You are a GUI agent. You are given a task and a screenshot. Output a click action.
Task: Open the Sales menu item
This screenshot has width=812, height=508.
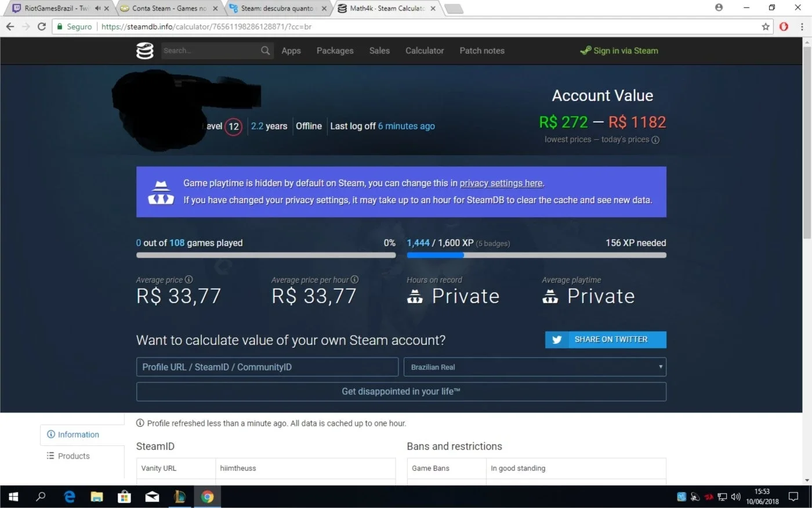[x=379, y=51]
